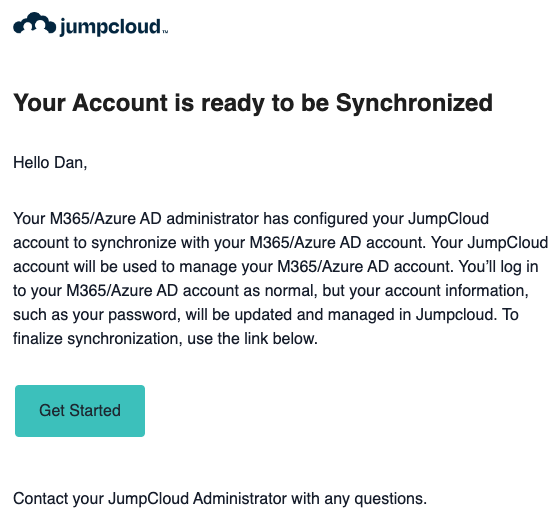This screenshot has height=519, width=559.
Task: Click the word 'Jumpcloud' before 'To'
Action: tap(456, 315)
